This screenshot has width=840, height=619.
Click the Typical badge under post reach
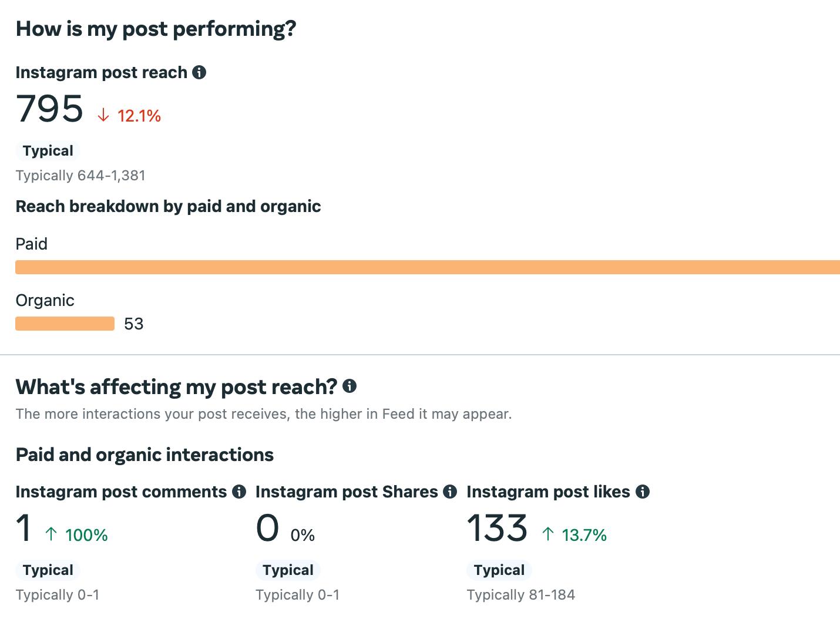(48, 151)
